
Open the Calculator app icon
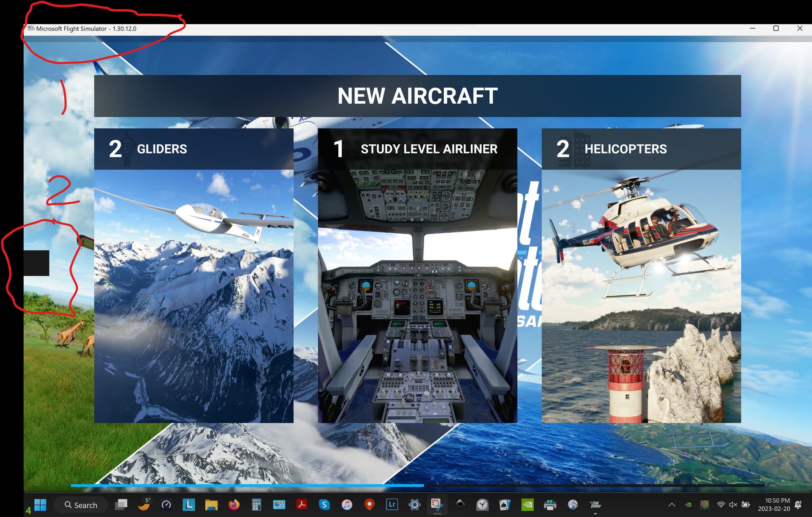click(x=256, y=505)
